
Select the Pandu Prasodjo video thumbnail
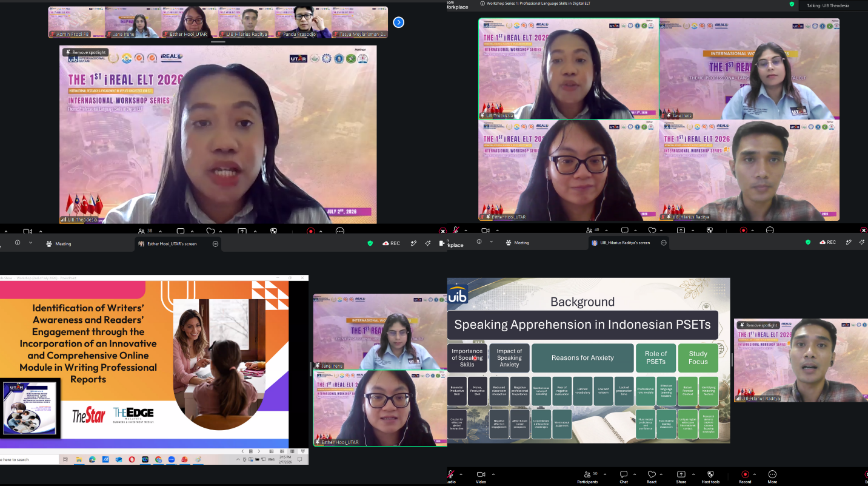303,22
